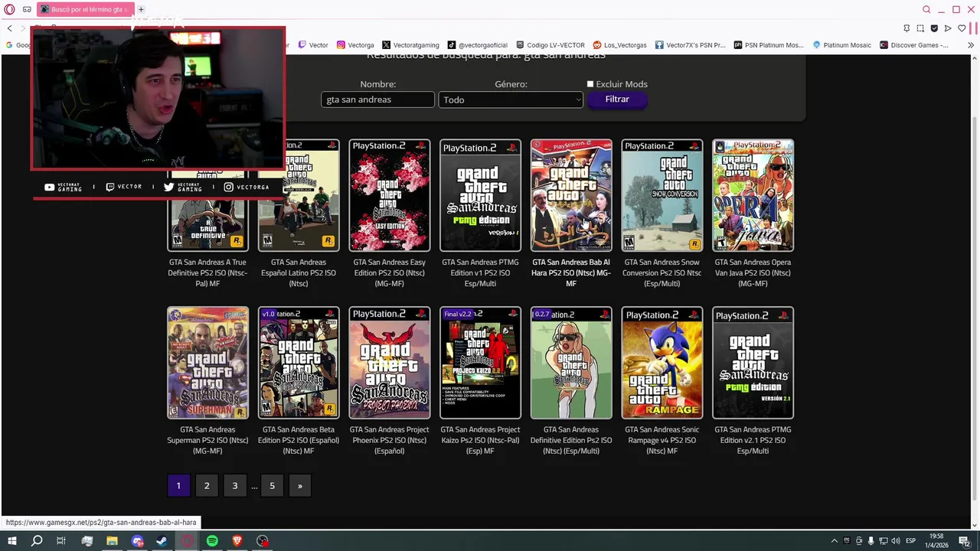The width and height of the screenshot is (980, 551).
Task: Open Brave browser from the taskbar
Action: [x=237, y=541]
